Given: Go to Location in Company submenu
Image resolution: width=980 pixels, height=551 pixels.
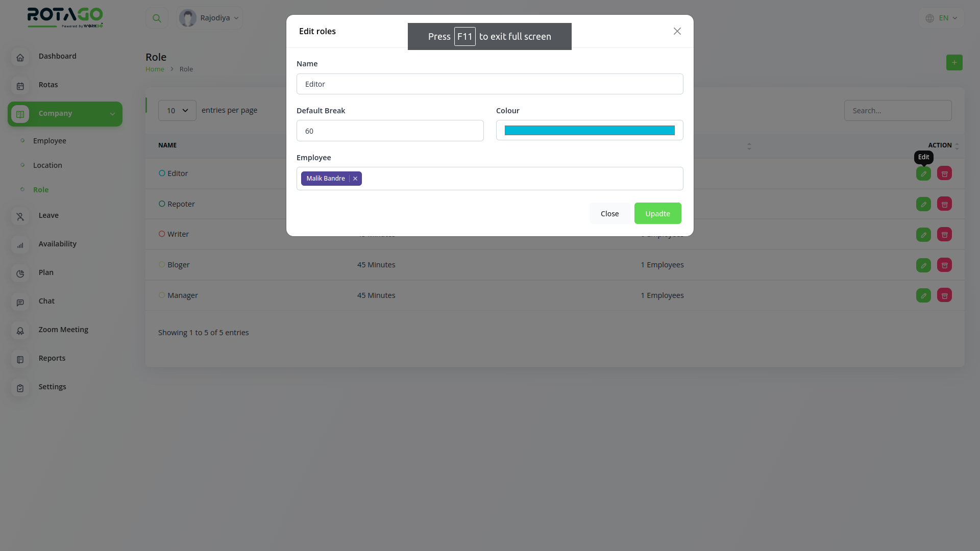Looking at the screenshot, I should (47, 165).
